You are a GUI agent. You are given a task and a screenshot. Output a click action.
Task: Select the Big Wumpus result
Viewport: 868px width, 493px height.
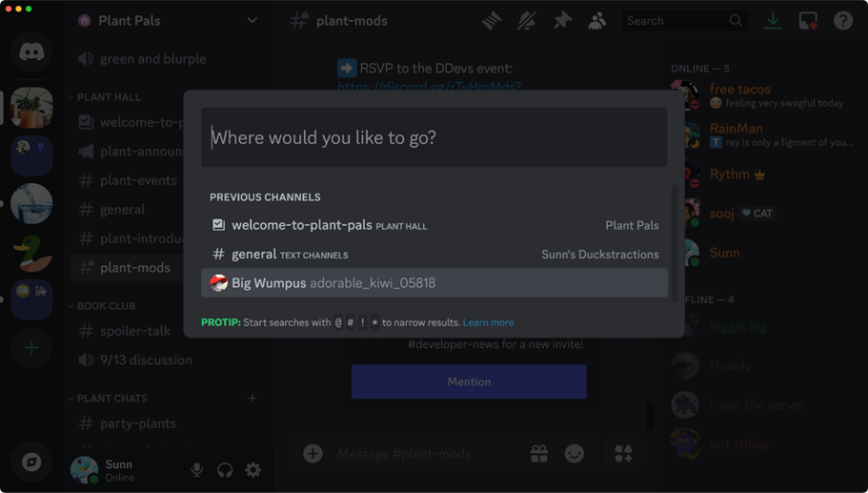(434, 283)
